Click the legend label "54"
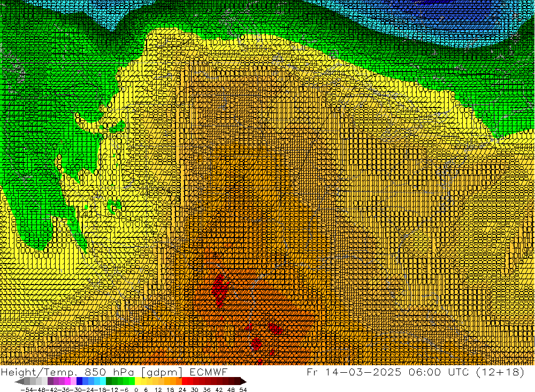This screenshot has height=392, width=535. [x=243, y=390]
